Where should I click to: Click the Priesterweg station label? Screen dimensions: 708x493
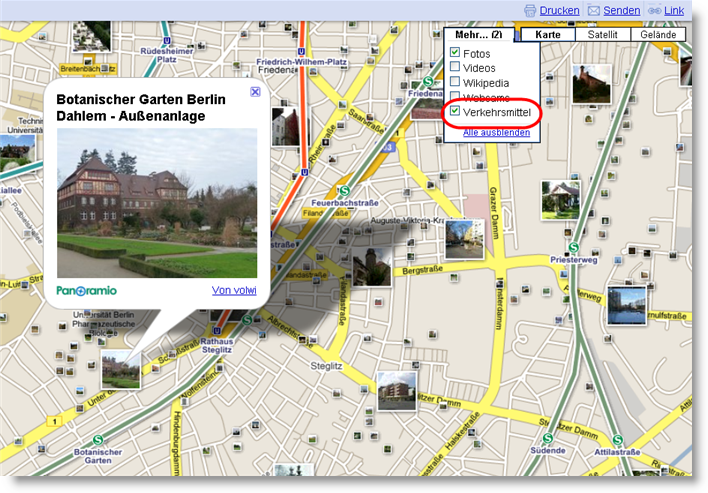pyautogui.click(x=573, y=260)
